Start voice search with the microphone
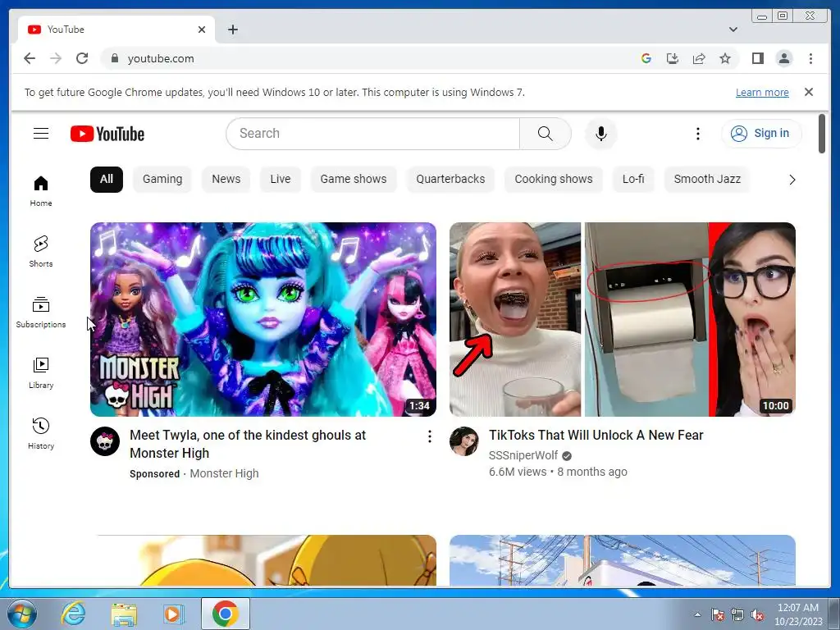 601,134
